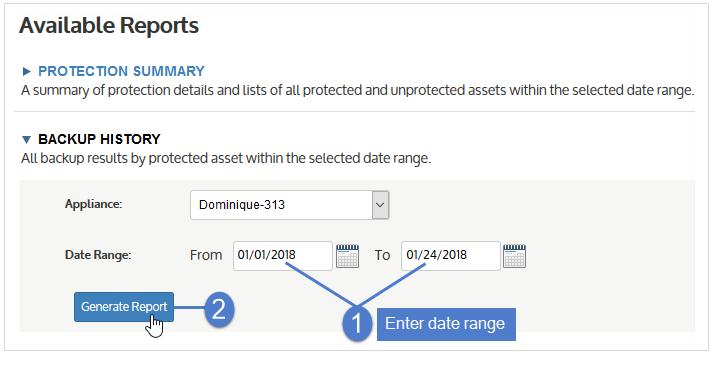Click the Available Reports heading
The width and height of the screenshot is (727, 368).
coord(109,25)
